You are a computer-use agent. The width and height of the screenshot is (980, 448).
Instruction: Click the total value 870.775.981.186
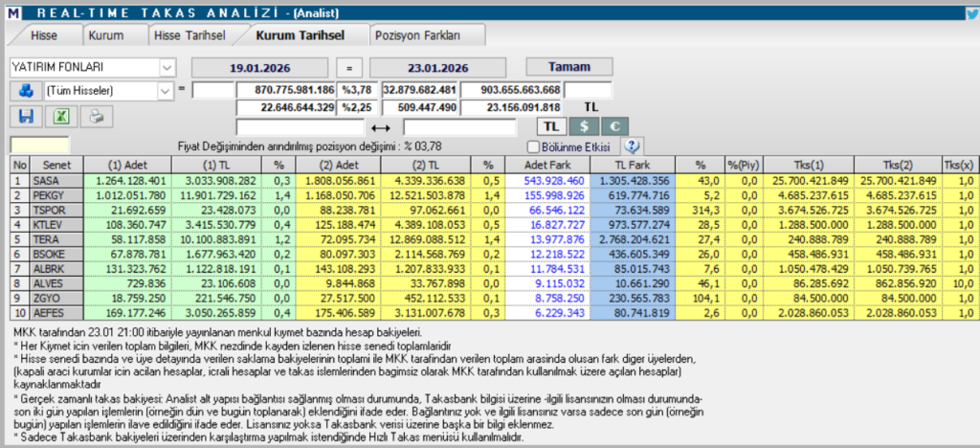286,90
